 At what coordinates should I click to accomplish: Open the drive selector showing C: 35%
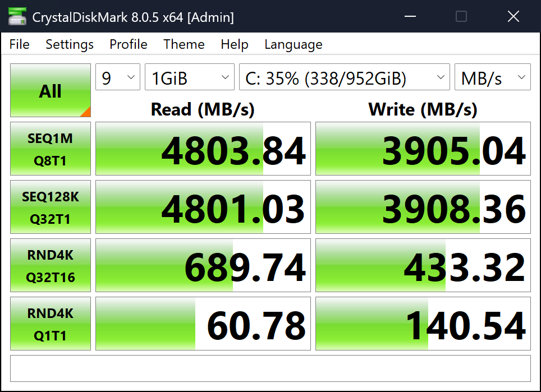click(345, 77)
